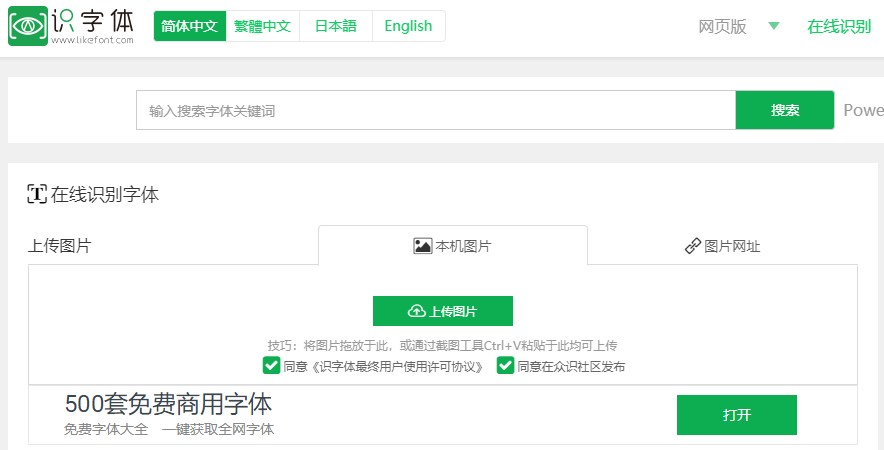The image size is (884, 450).
Task: Click the 上传图片 label left of tabs
Action: click(59, 246)
